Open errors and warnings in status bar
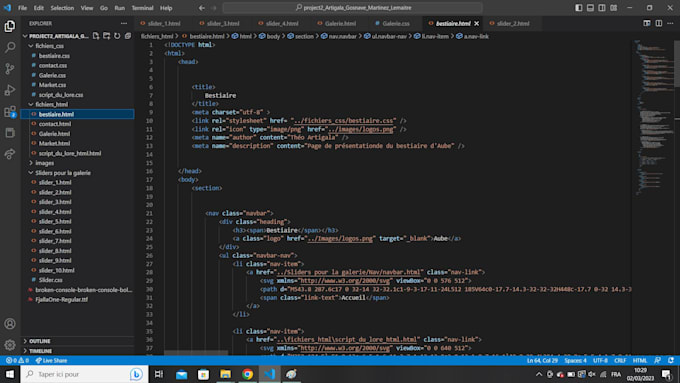This screenshot has height=383, width=680. (x=17, y=360)
